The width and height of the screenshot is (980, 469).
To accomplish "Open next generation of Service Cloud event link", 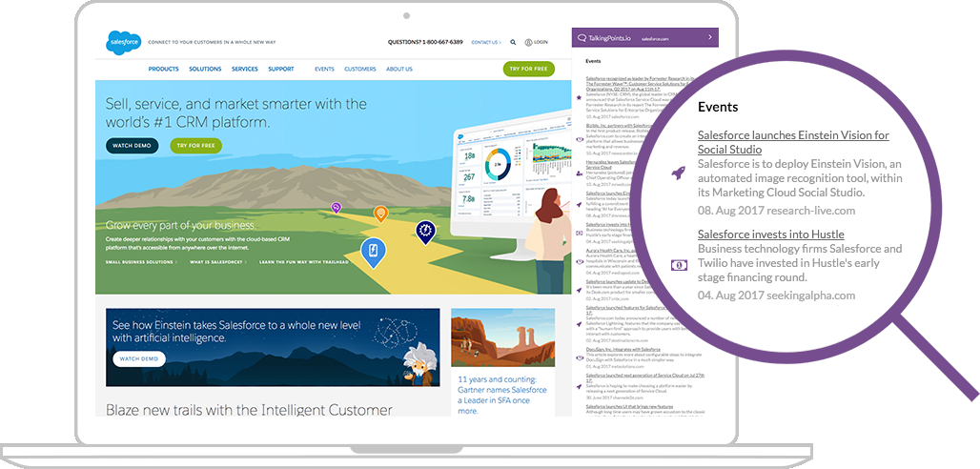I will pos(645,377).
